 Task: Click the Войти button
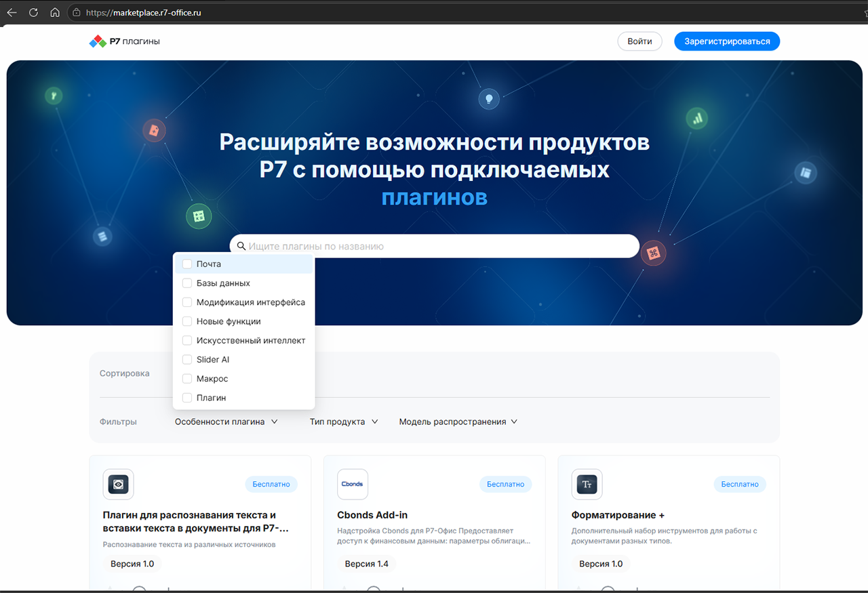click(639, 41)
